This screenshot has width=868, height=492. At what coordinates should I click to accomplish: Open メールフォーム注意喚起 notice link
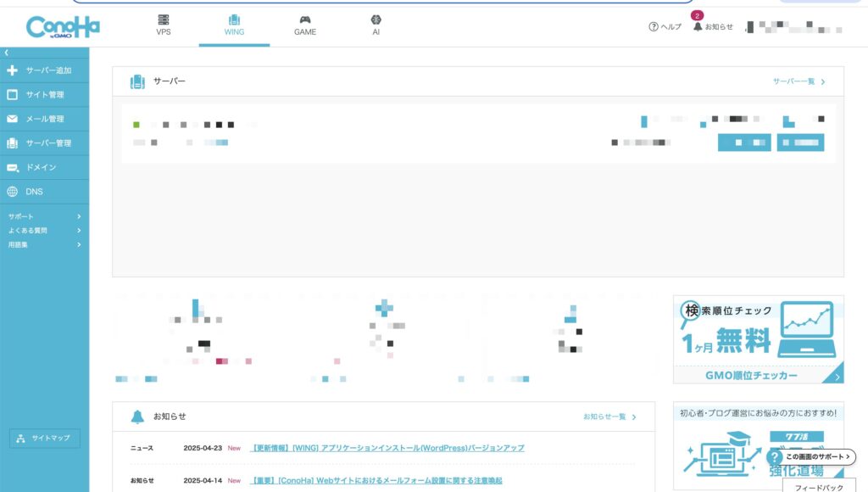[376, 480]
